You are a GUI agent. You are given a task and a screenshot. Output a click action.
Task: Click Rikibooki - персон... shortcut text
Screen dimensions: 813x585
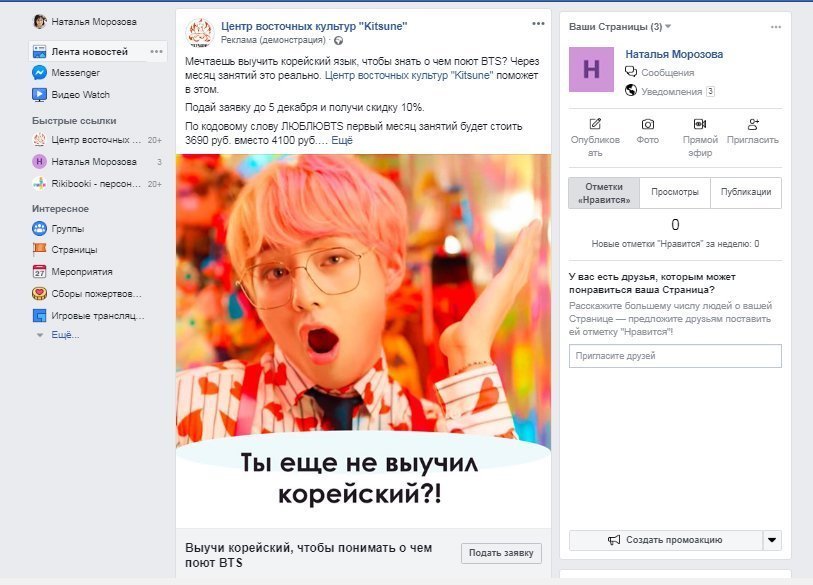(x=96, y=184)
